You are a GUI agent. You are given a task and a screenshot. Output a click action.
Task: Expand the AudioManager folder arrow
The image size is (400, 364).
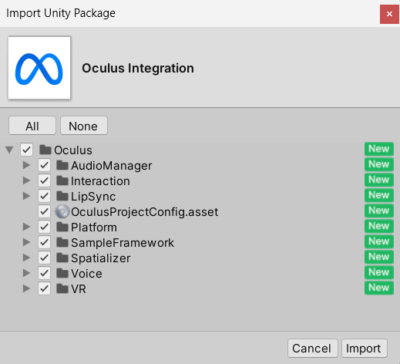pos(26,165)
